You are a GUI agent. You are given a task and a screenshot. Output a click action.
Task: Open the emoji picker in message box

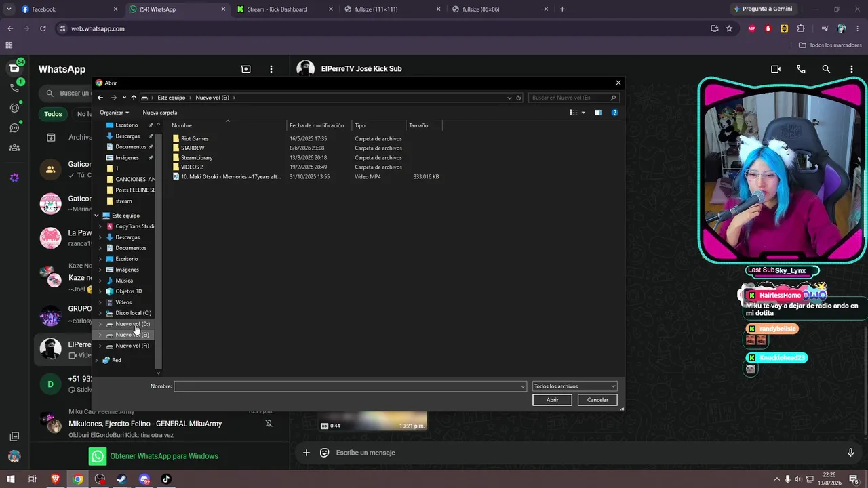pos(325,453)
